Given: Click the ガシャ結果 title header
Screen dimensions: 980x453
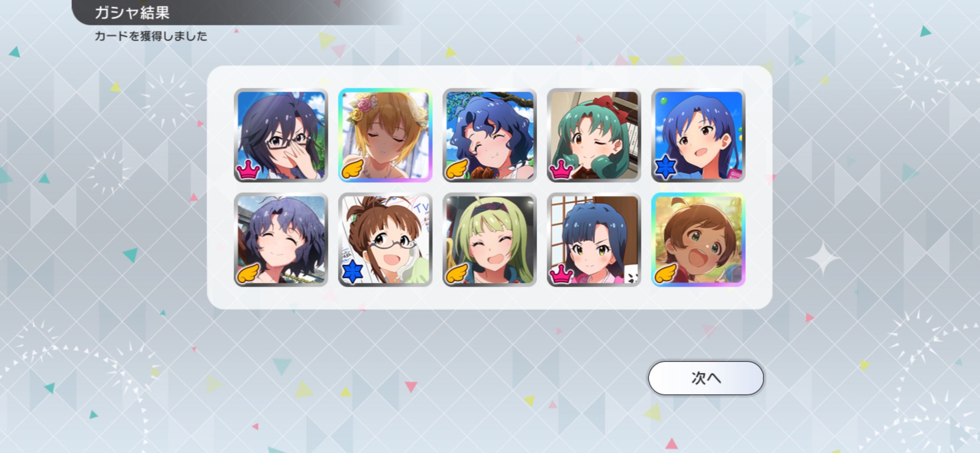Looking at the screenshot, I should click(x=132, y=12).
